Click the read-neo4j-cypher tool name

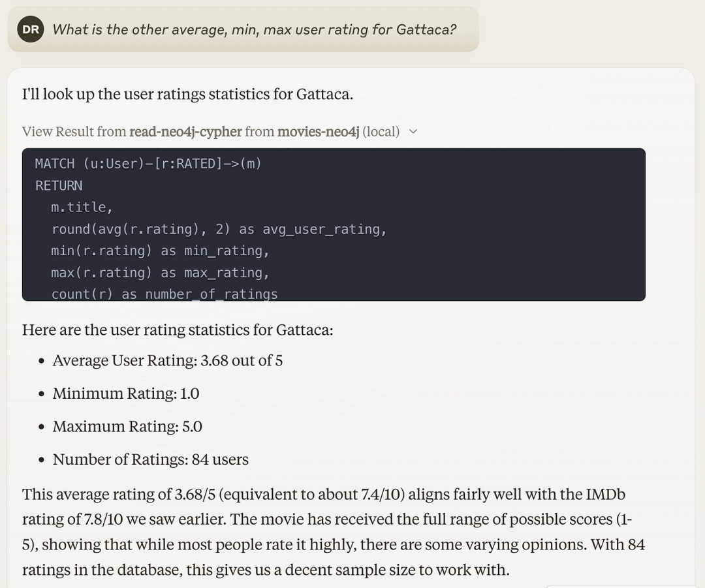(x=185, y=132)
